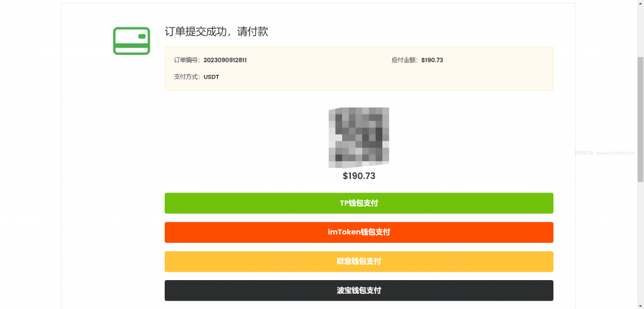Click the 应付金额 label
This screenshot has width=644, height=309.
click(x=404, y=60)
